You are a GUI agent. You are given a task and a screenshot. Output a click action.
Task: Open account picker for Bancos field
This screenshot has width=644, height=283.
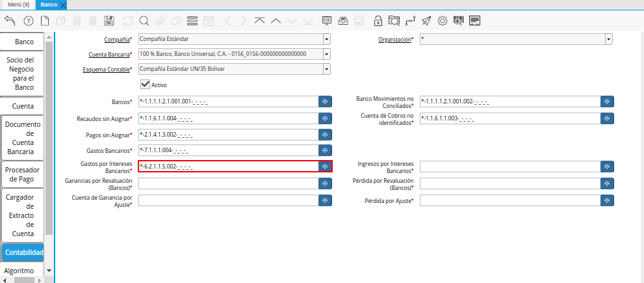325,101
